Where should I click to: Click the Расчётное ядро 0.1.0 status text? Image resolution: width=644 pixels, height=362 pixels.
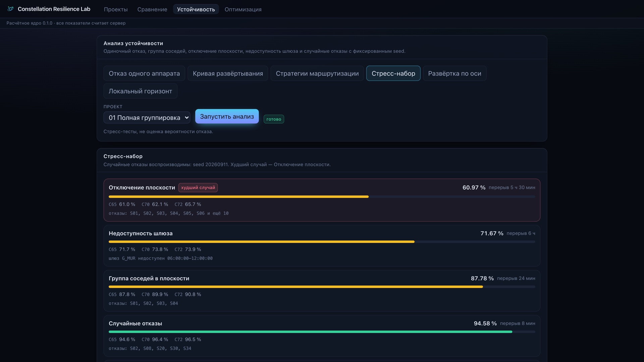66,23
